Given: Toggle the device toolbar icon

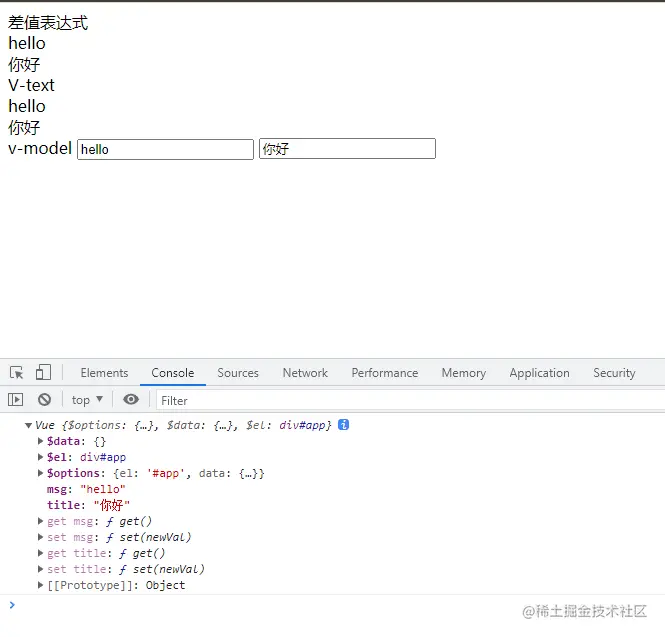Looking at the screenshot, I should pyautogui.click(x=43, y=372).
